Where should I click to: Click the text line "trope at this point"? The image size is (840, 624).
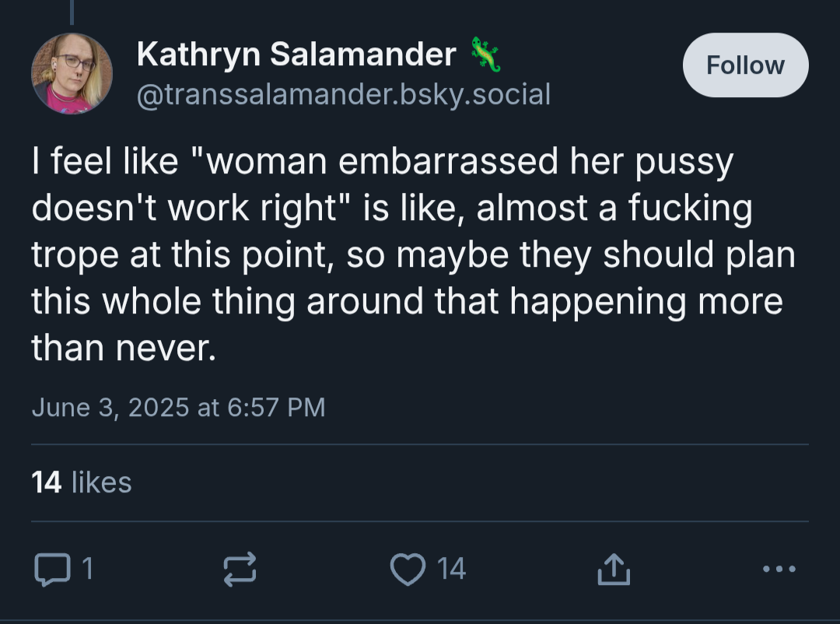coord(180,254)
